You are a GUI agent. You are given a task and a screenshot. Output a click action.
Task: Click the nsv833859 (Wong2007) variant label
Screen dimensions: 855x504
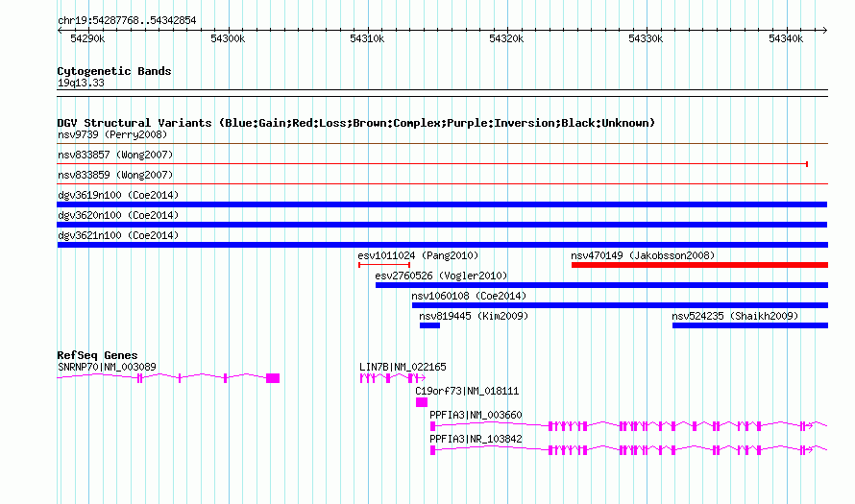tap(115, 175)
